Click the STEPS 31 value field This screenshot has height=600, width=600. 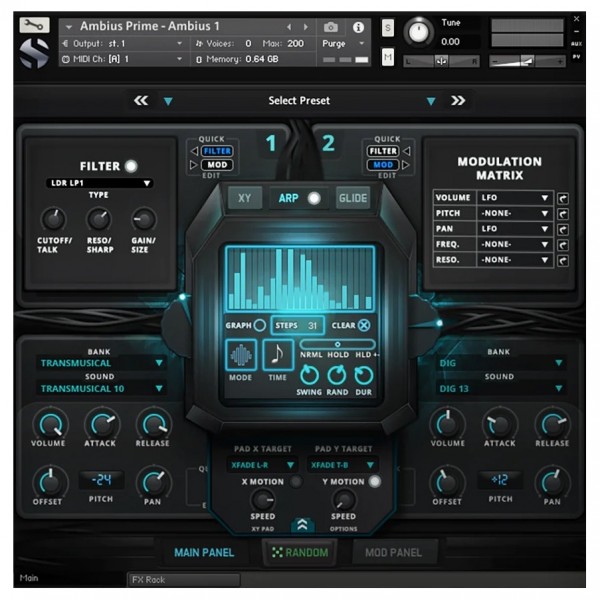(x=298, y=325)
